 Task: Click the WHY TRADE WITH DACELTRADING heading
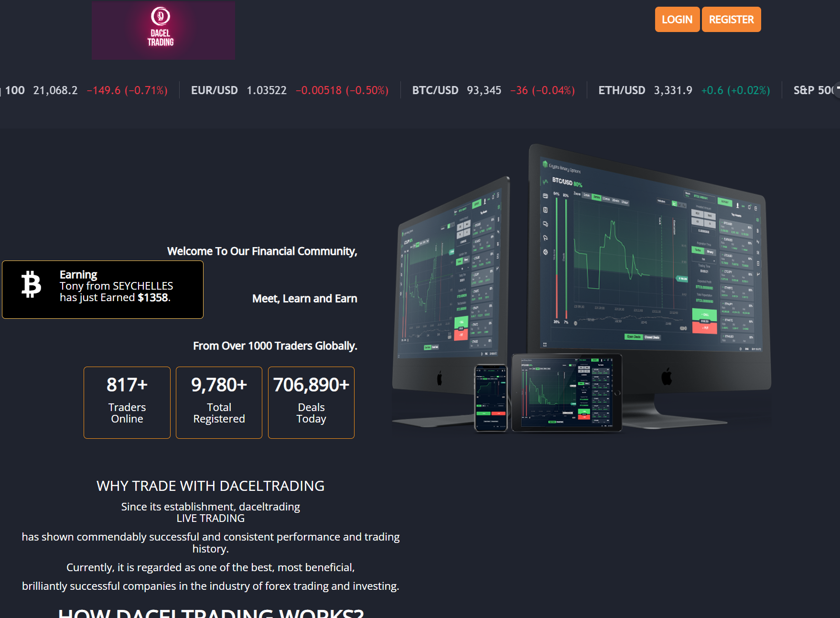[x=210, y=486]
